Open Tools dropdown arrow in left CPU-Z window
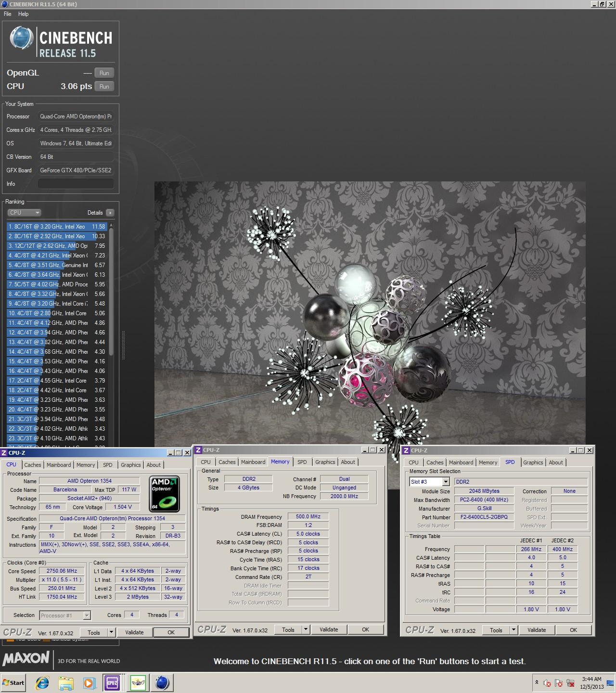 [111, 633]
